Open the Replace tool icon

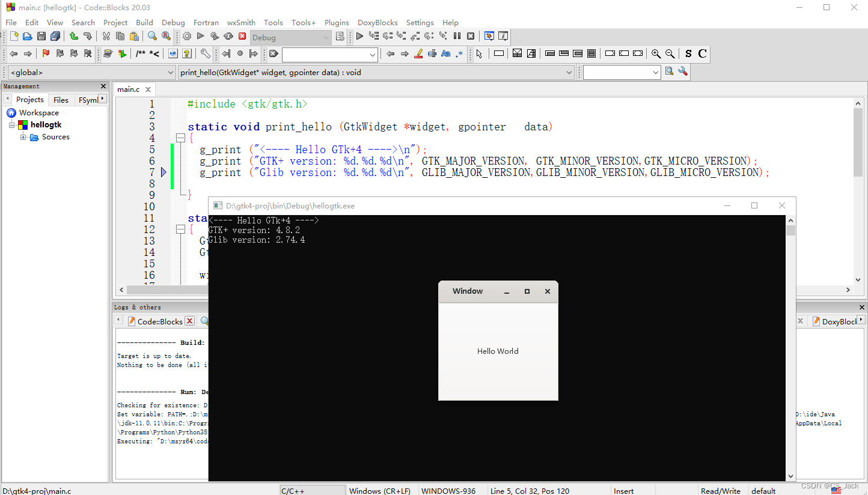point(166,37)
